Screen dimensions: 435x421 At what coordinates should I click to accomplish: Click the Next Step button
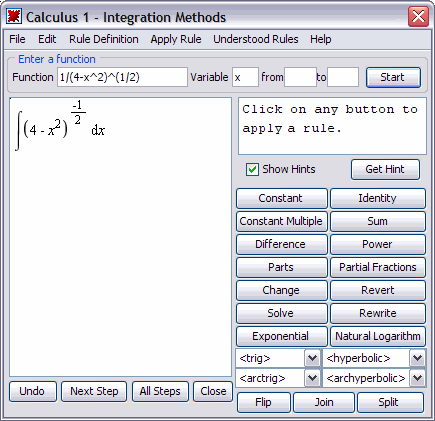pyautogui.click(x=94, y=391)
